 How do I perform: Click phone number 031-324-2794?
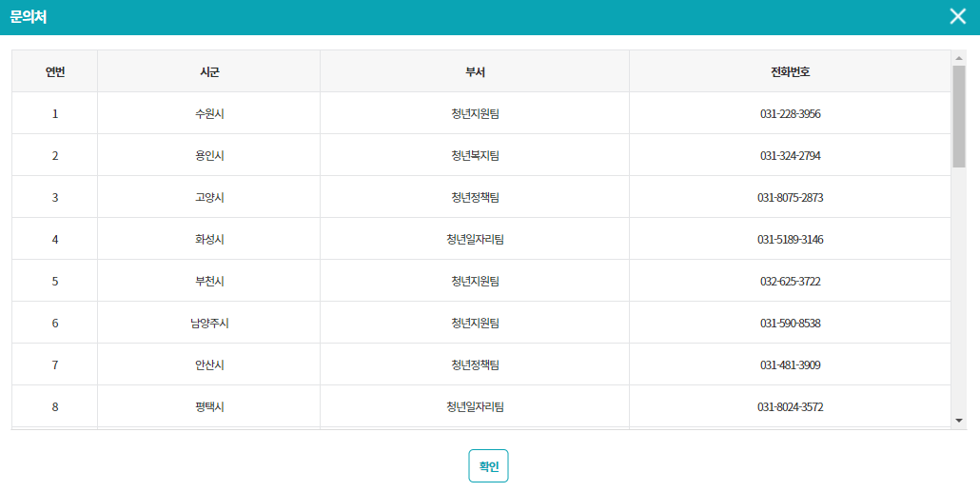(x=790, y=156)
